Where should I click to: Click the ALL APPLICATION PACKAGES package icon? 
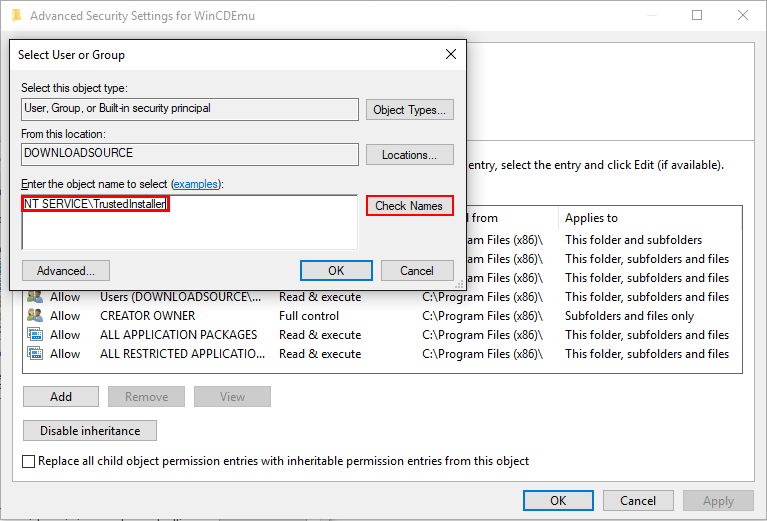pos(35,335)
